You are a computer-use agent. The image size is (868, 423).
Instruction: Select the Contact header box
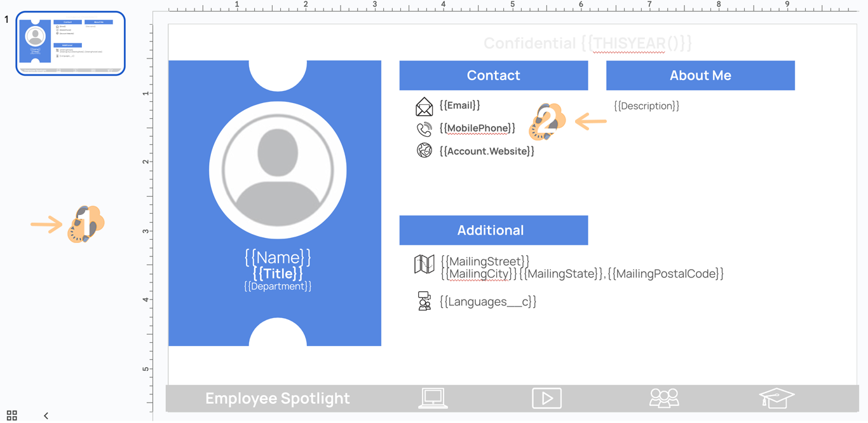493,76
